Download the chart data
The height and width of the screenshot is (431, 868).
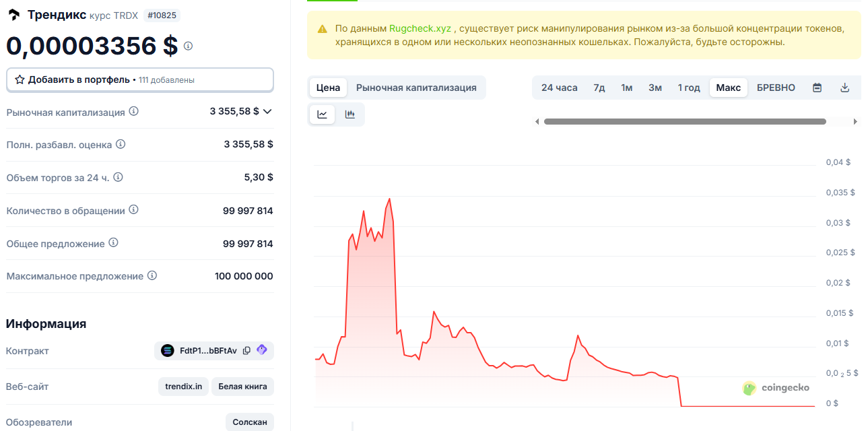point(845,88)
